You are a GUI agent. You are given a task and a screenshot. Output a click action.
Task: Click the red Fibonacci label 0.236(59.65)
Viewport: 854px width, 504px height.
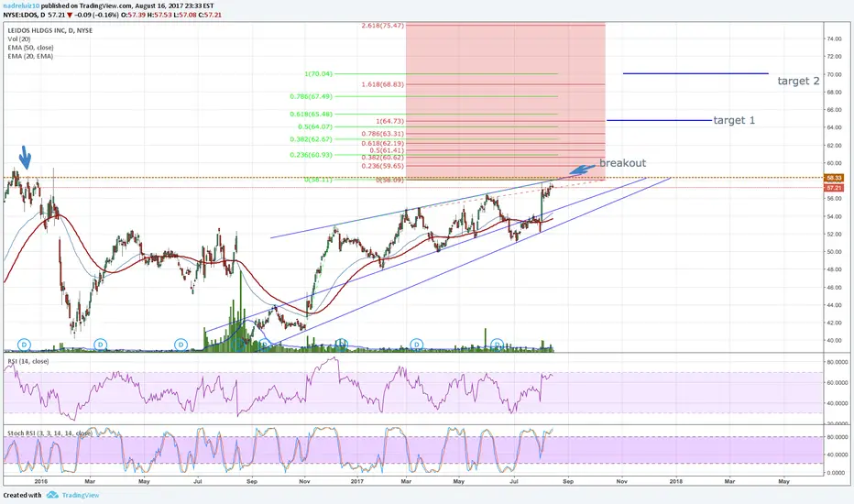(x=383, y=166)
